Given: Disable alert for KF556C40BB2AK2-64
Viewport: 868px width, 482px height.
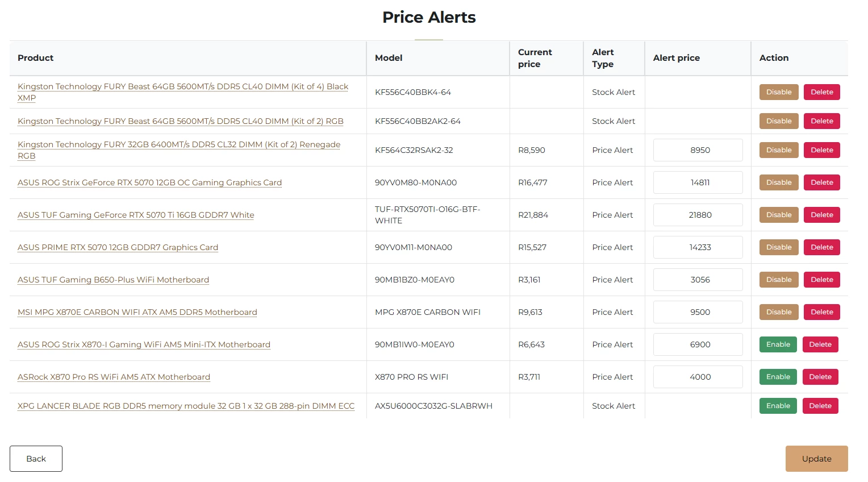Looking at the screenshot, I should [779, 121].
